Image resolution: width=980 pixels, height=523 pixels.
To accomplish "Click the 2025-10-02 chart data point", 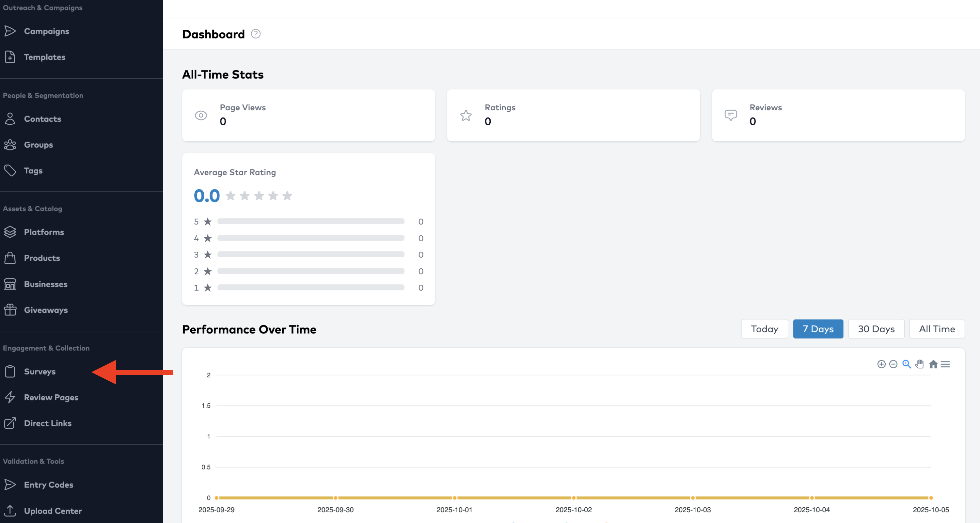I will [x=574, y=498].
